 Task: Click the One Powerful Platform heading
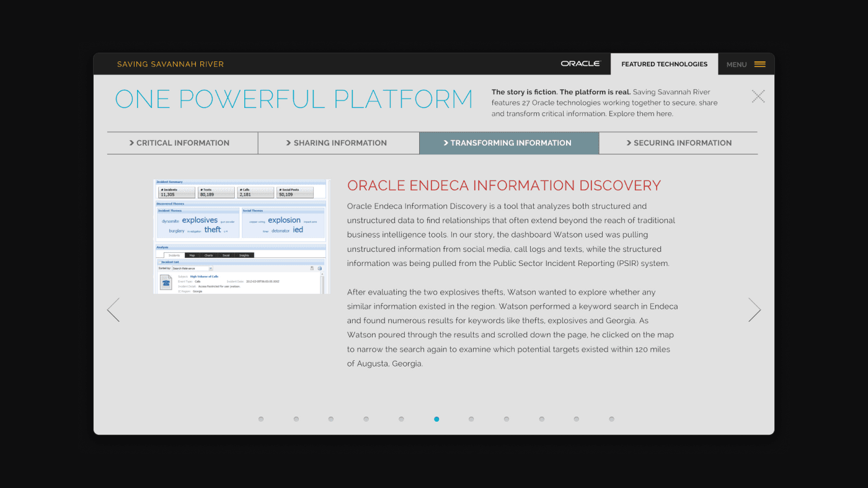tap(294, 99)
